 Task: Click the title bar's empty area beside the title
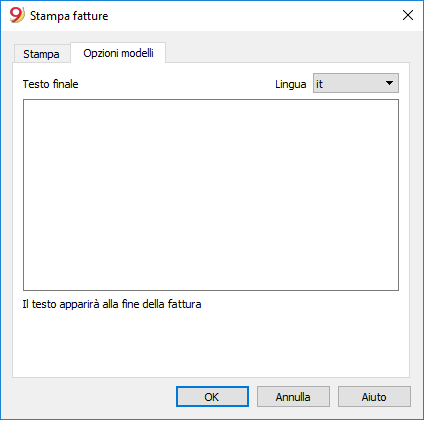[253, 15]
